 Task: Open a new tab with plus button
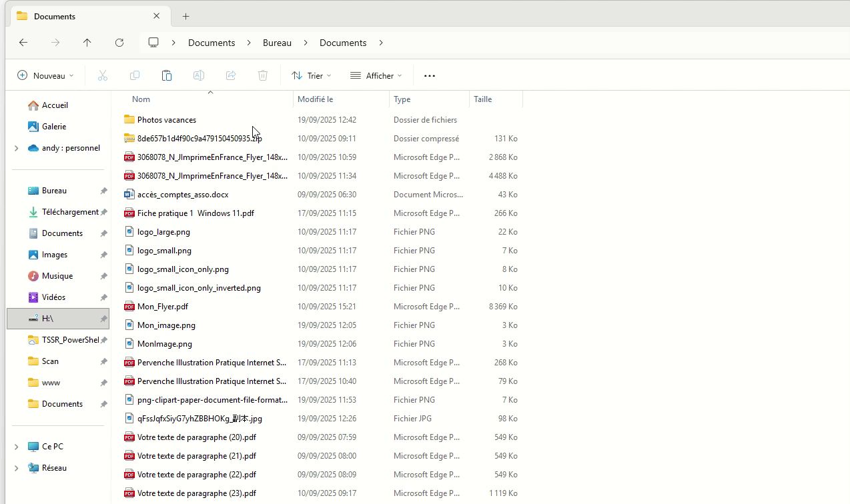186,16
